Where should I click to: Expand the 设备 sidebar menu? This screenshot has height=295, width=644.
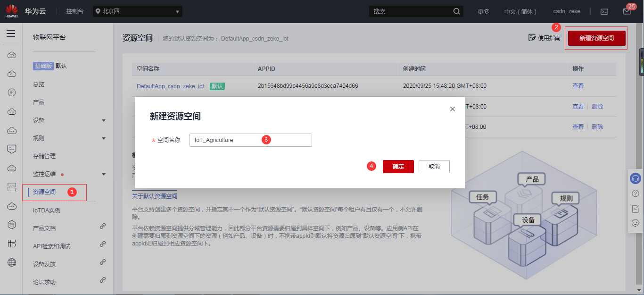point(104,120)
